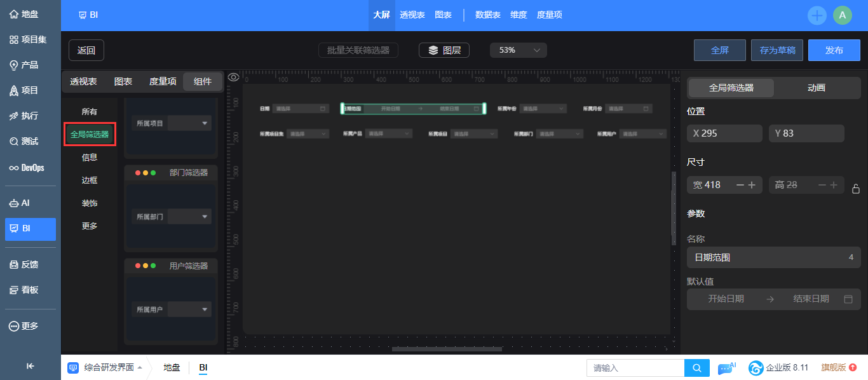Open the 所属项目集 dropdown on canvas
868x380 pixels.
pos(308,134)
